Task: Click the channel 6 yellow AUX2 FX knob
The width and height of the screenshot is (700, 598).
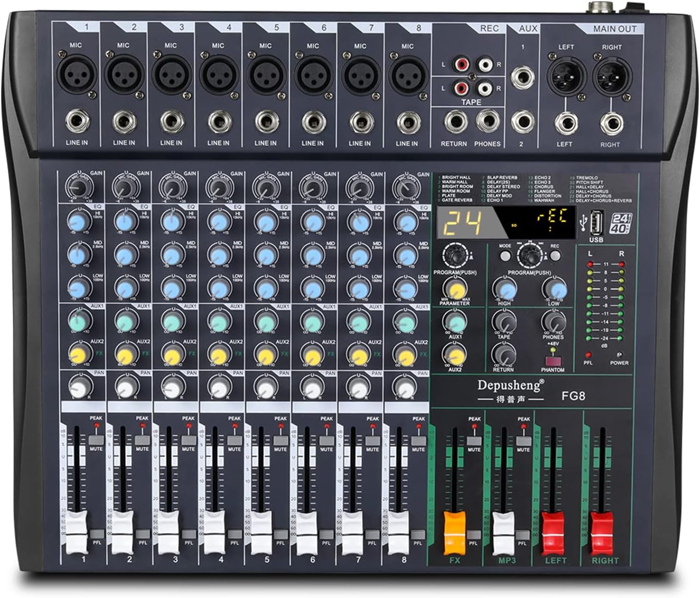Action: point(312,354)
